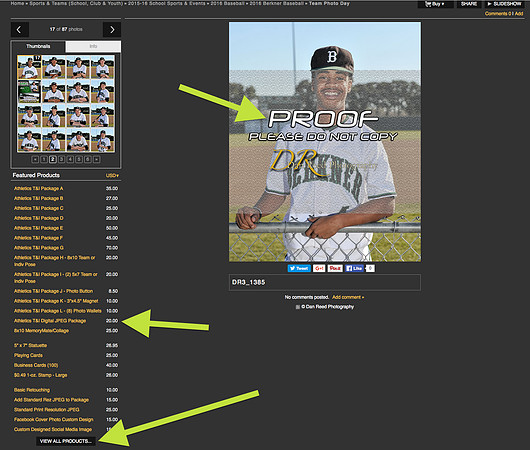
Task: Select Package L (8) Photo Wallets
Action: tap(57, 311)
